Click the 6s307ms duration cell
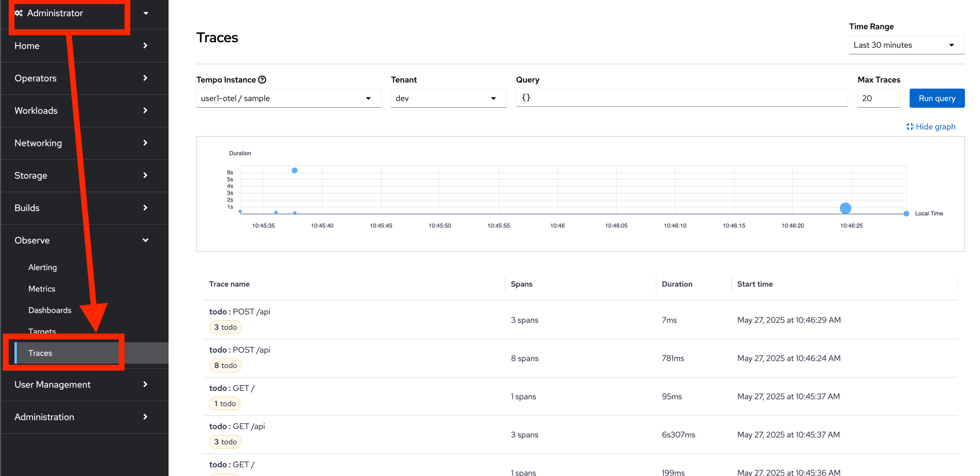The height and width of the screenshot is (476, 980). pos(678,435)
